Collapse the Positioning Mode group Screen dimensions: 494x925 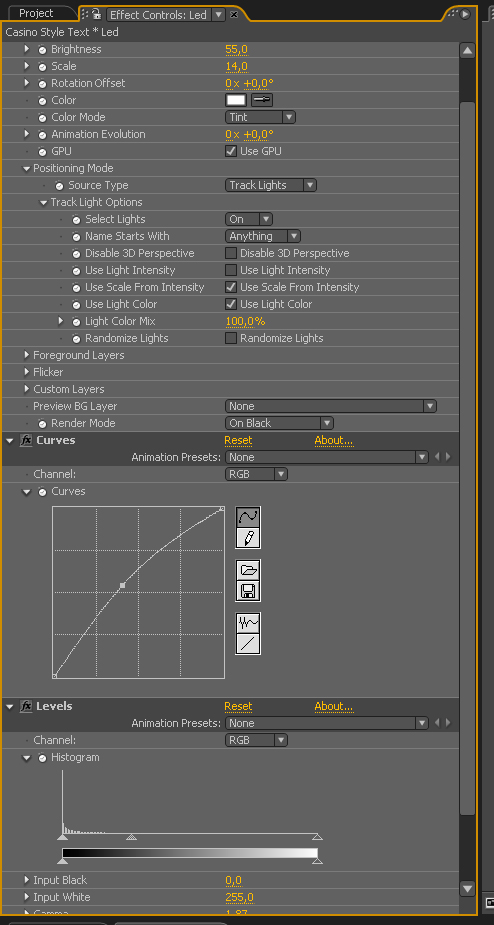27,169
